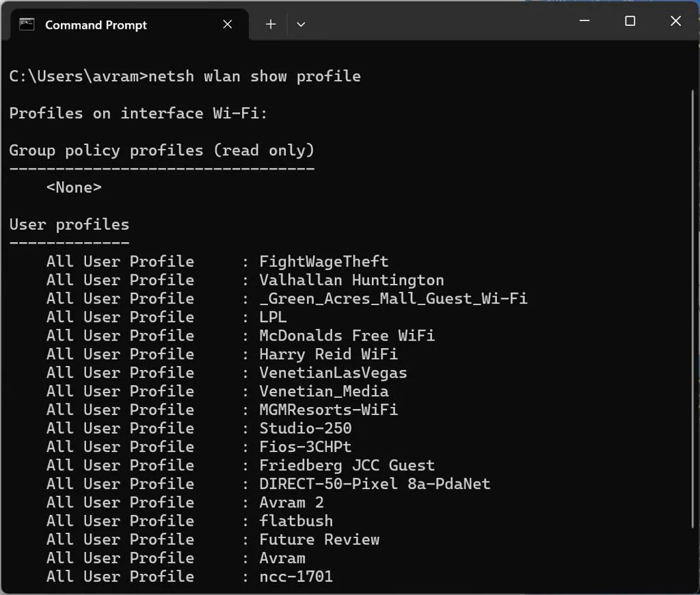Click the 'User profiles' heading
The width and height of the screenshot is (700, 595).
[69, 224]
